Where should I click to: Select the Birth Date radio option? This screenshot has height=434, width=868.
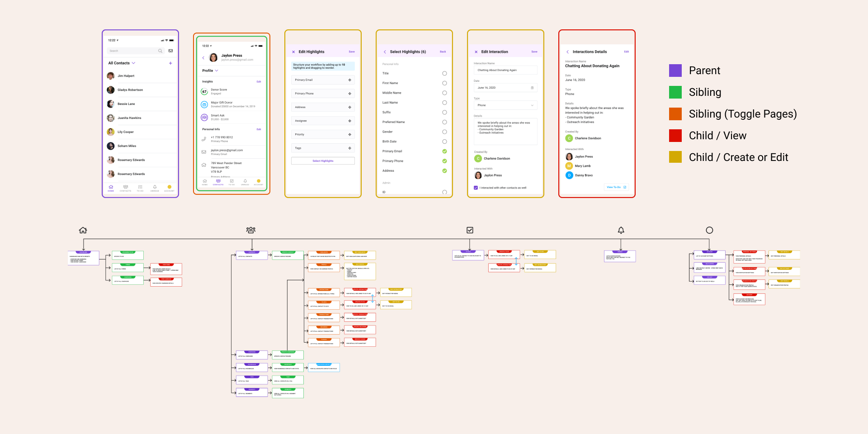(x=444, y=142)
